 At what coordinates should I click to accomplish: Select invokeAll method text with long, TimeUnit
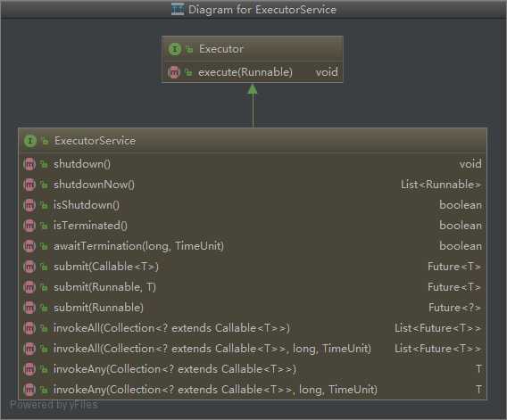coord(212,349)
